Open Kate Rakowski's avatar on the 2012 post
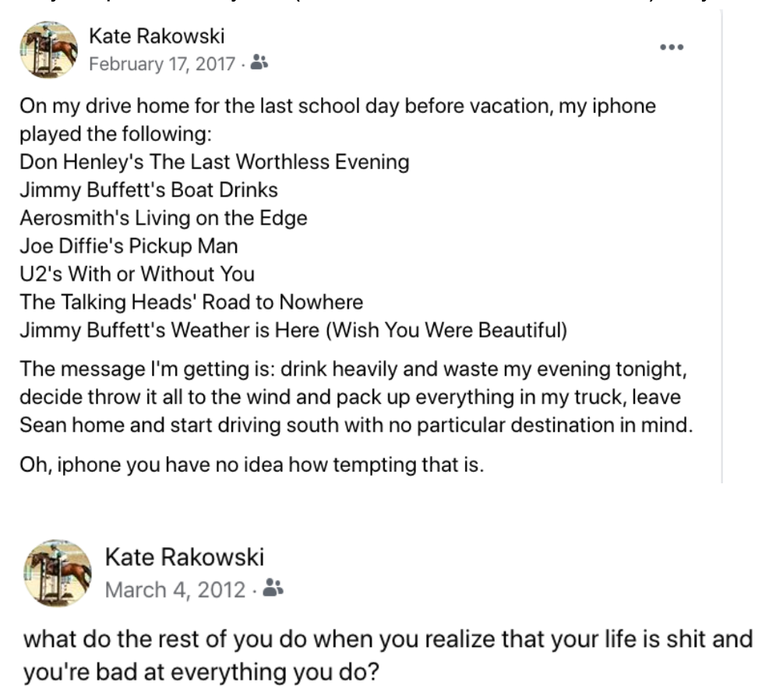The height and width of the screenshot is (700, 762). click(58, 573)
